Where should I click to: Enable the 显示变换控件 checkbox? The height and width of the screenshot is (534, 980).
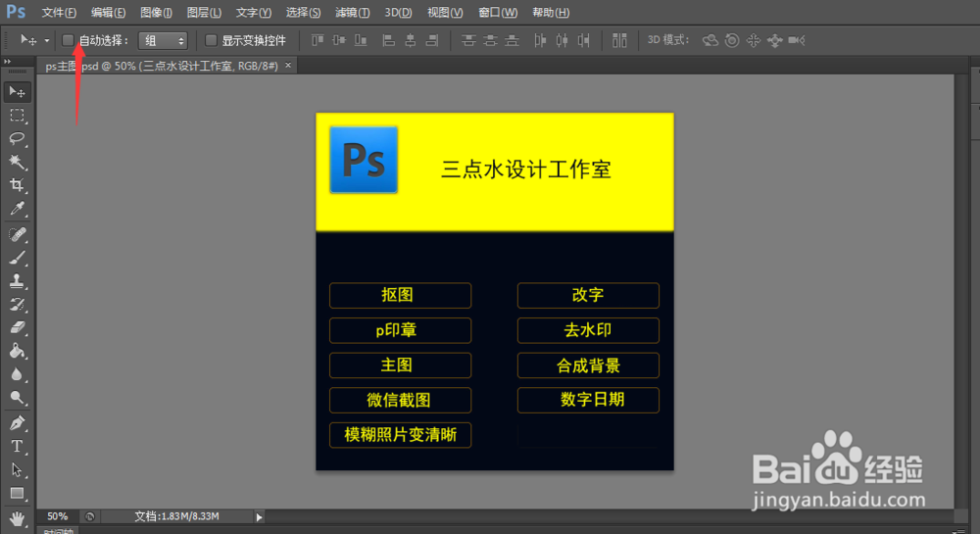(212, 40)
